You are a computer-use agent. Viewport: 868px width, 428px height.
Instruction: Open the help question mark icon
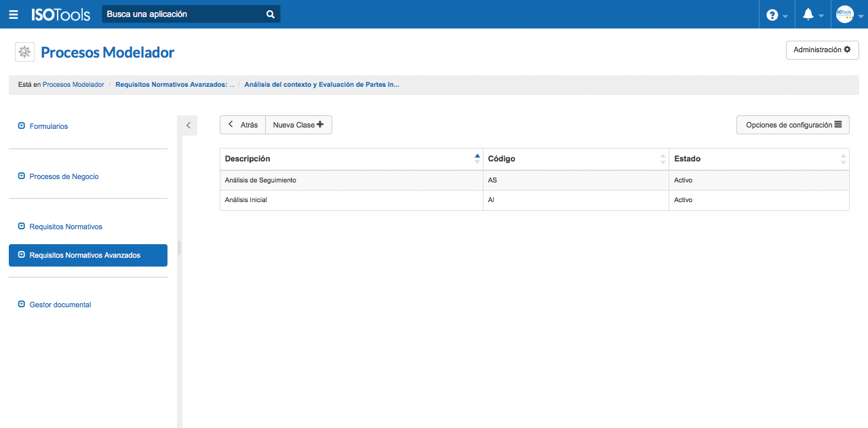coord(772,15)
